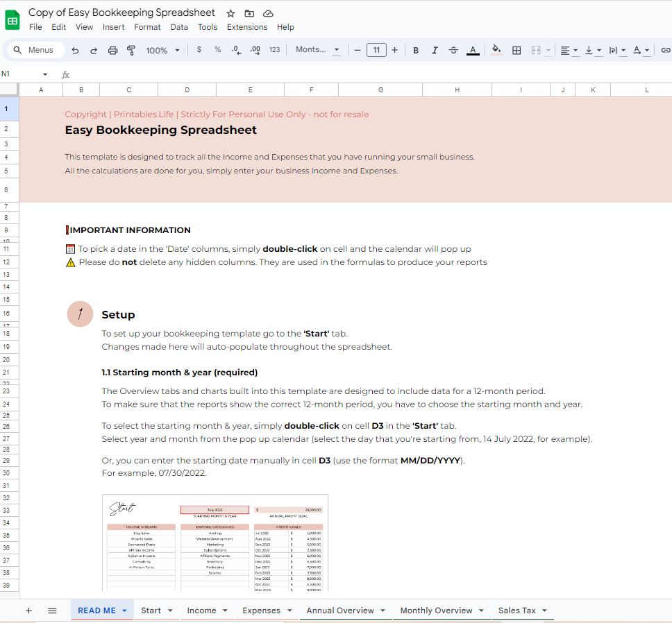This screenshot has width=672, height=623.
Task: Check the cloud document status icon
Action: (x=268, y=14)
